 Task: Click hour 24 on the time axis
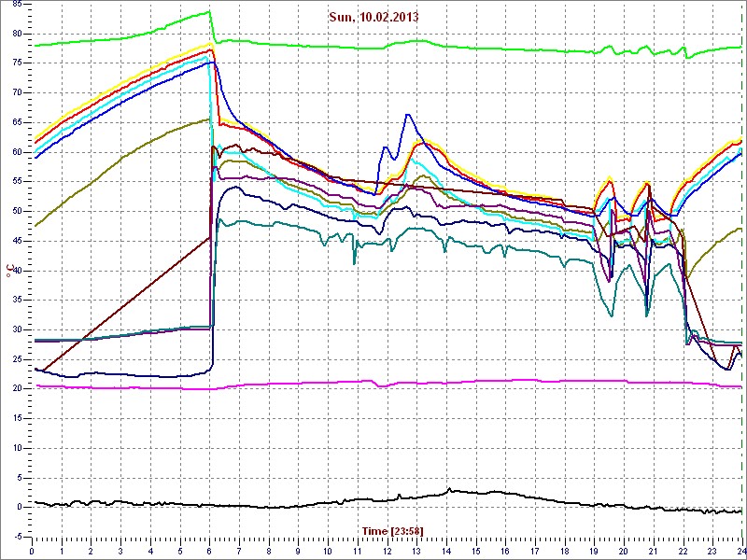point(740,552)
